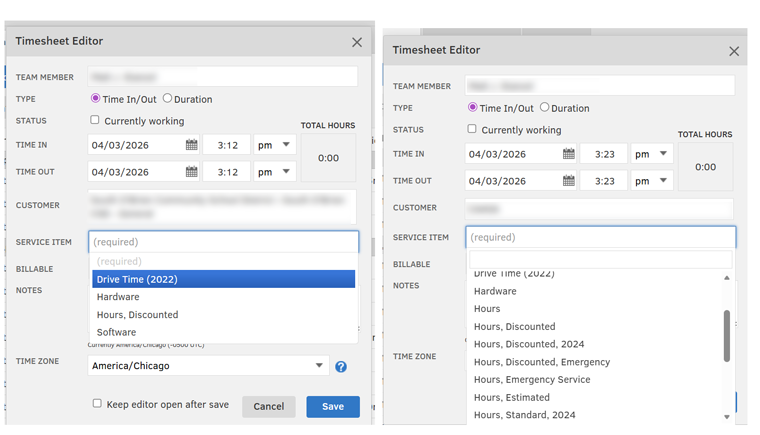Close the right Timesheet Editor dialog
760x435 pixels.
tap(734, 51)
